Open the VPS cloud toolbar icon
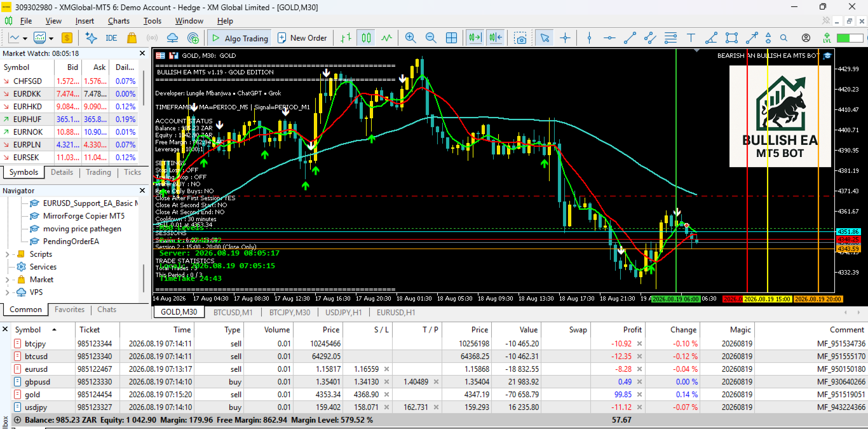The width and height of the screenshot is (868, 429). pyautogui.click(x=172, y=38)
